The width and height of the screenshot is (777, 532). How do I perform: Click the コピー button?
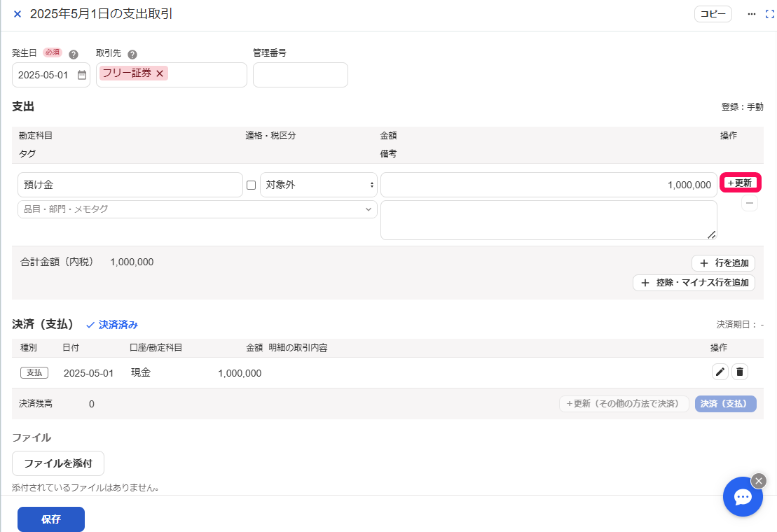pos(713,14)
